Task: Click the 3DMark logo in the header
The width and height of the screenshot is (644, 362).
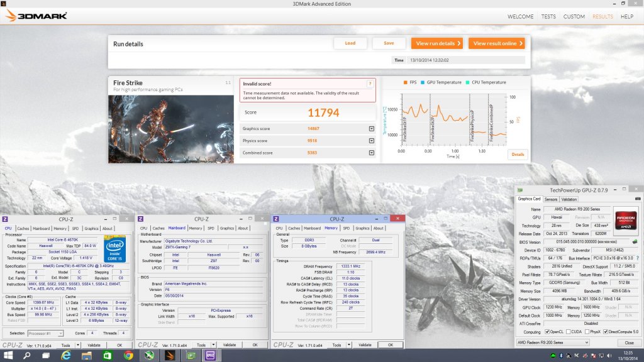Action: click(36, 16)
